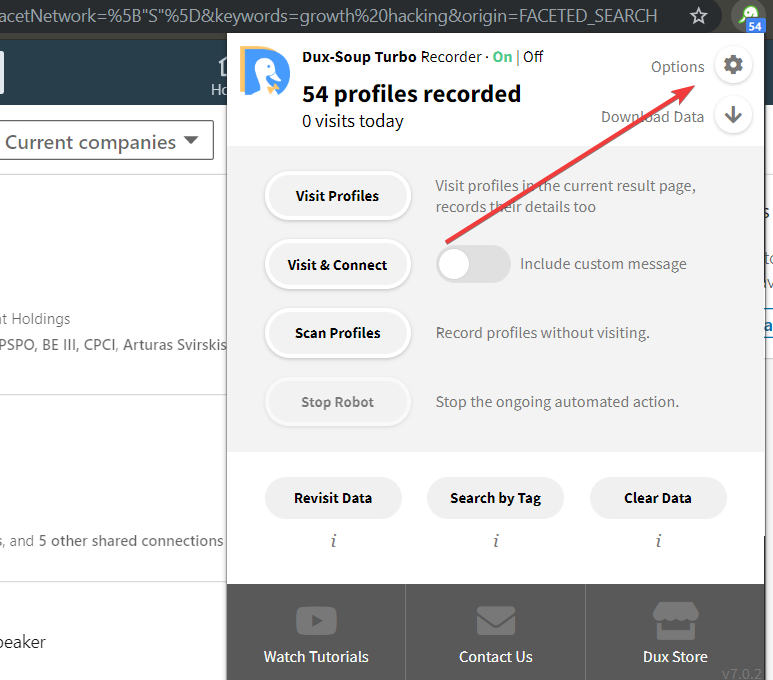Click the Visit Profiles button

tap(338, 196)
